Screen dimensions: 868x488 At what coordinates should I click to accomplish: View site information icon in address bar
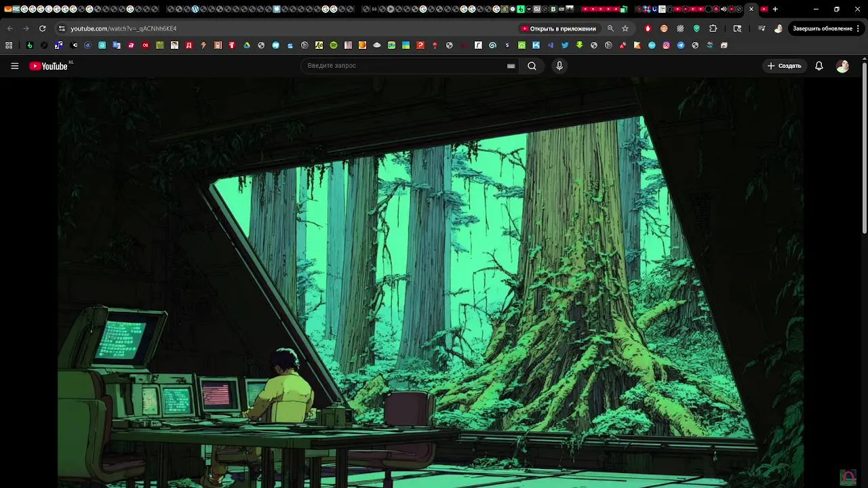tap(62, 28)
